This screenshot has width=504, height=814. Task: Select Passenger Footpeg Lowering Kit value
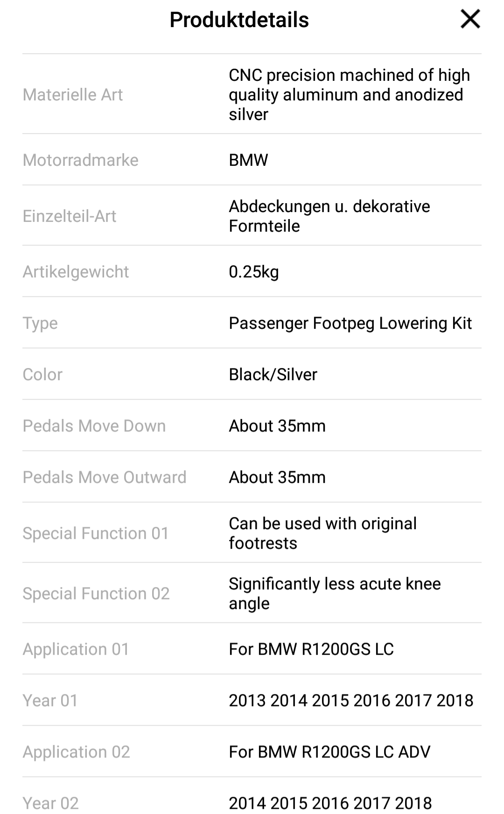click(350, 323)
